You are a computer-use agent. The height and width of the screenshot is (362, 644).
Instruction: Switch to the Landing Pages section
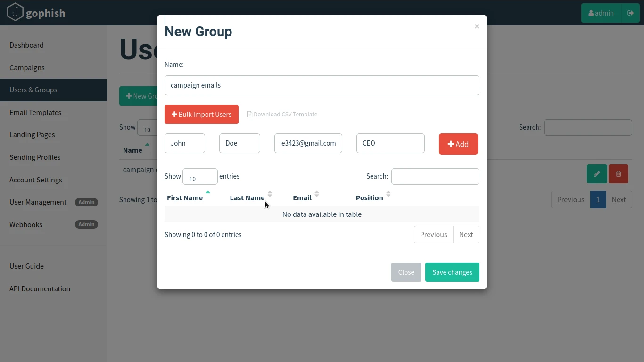[x=32, y=134]
